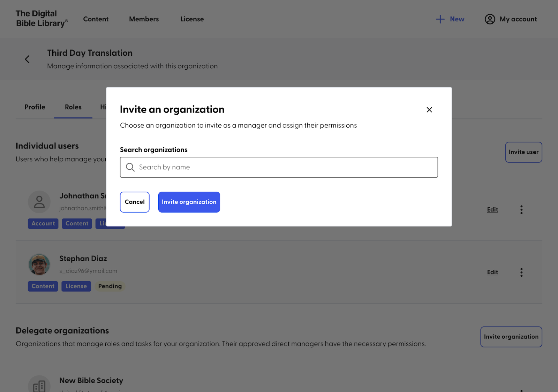
Task: Click the Invite user button
Action: pos(523,152)
